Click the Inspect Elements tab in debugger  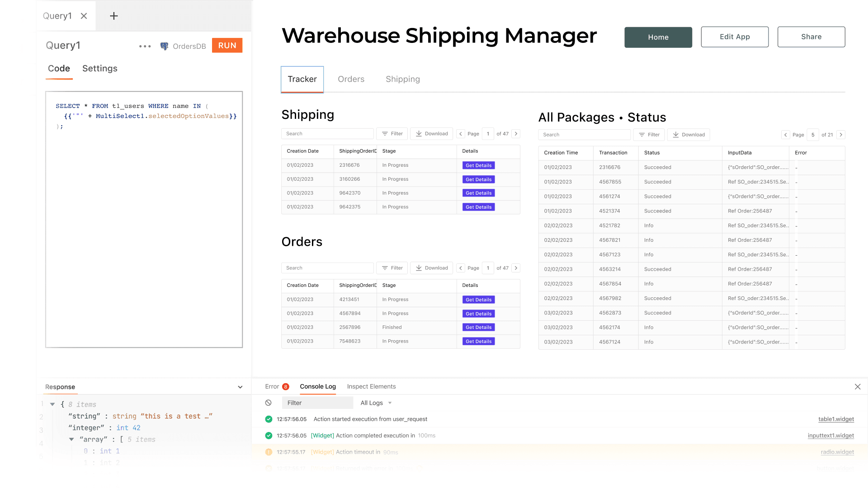click(372, 386)
